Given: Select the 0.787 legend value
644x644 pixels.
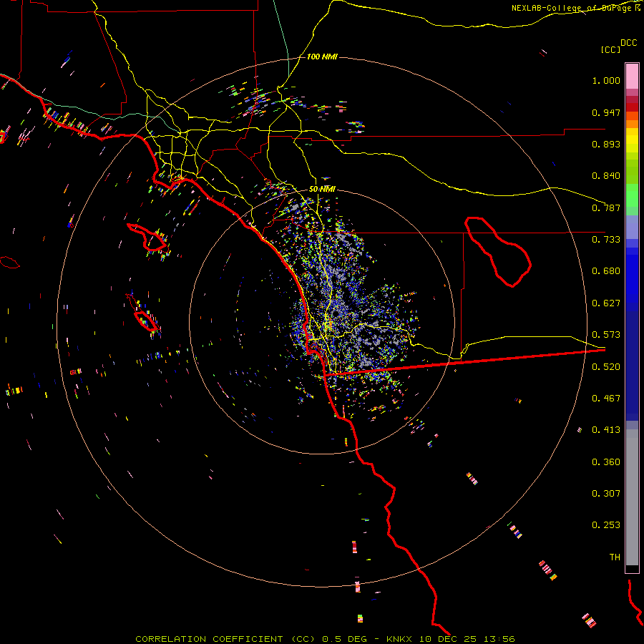Looking at the screenshot, I should (606, 208).
